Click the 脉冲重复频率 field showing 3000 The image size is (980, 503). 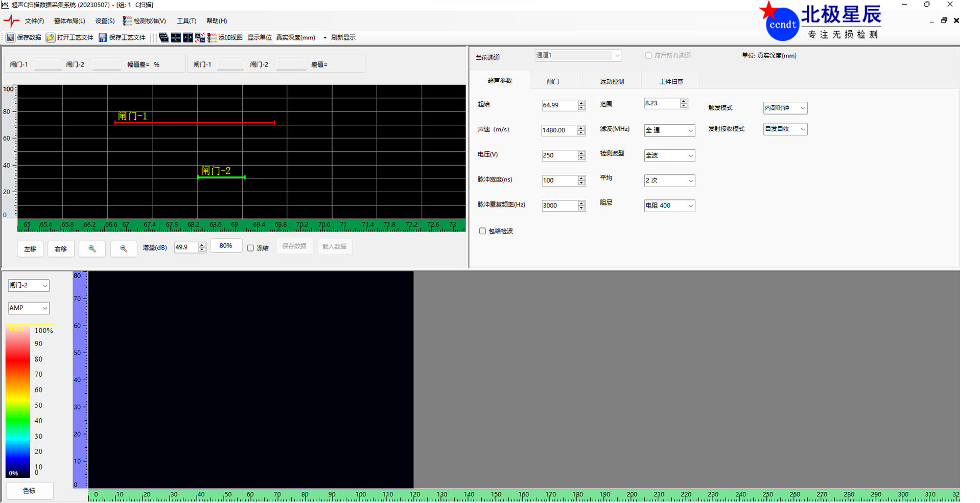click(x=559, y=205)
